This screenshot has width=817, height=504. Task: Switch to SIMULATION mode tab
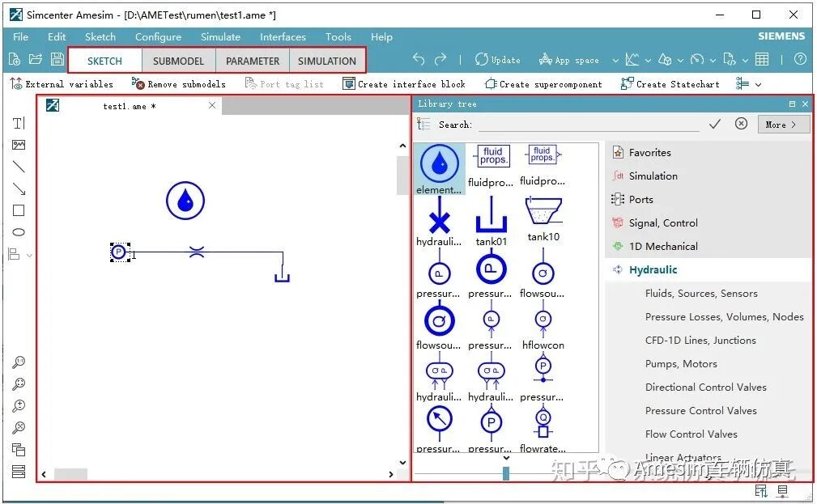click(327, 61)
